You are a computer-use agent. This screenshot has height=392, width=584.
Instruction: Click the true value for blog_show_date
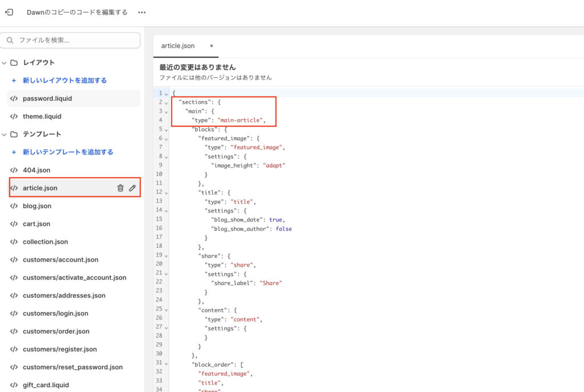[275, 220]
